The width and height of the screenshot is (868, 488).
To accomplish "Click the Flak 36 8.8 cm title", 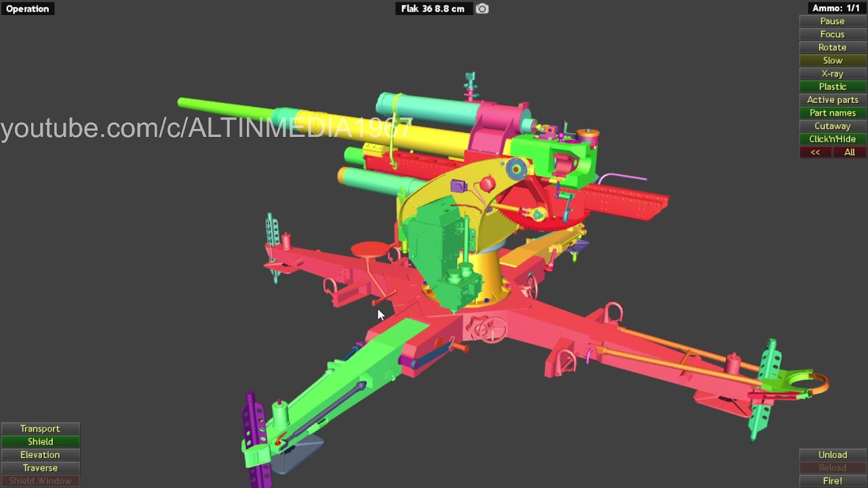I will [x=433, y=9].
